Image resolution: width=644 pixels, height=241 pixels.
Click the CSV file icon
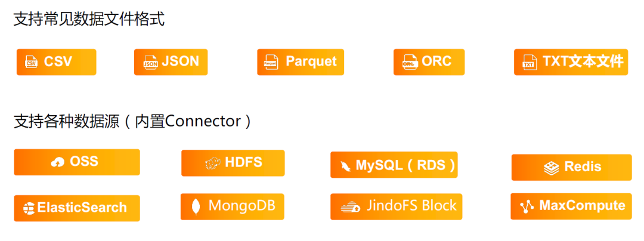coord(31,63)
